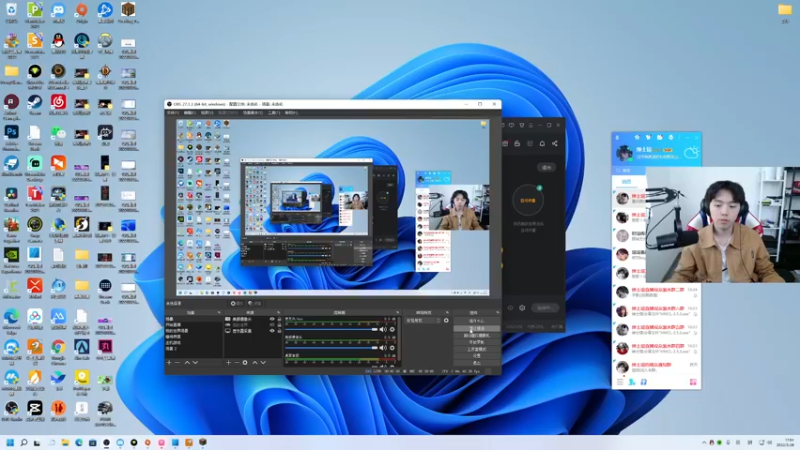
Task: Click the weather icon in QQ header
Action: (x=691, y=152)
